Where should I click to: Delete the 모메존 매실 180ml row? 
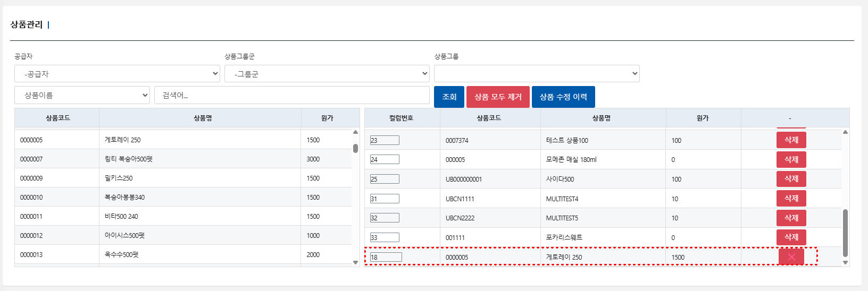(x=791, y=159)
